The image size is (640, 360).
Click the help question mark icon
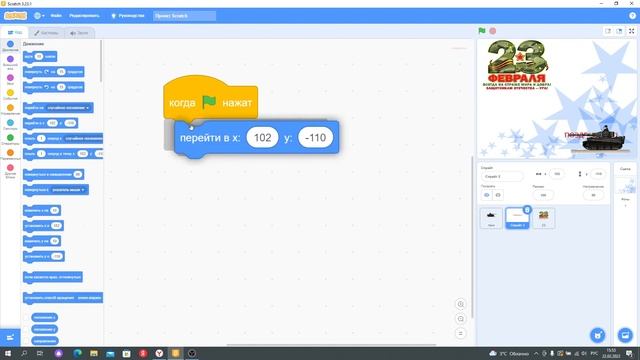[x=632, y=16]
